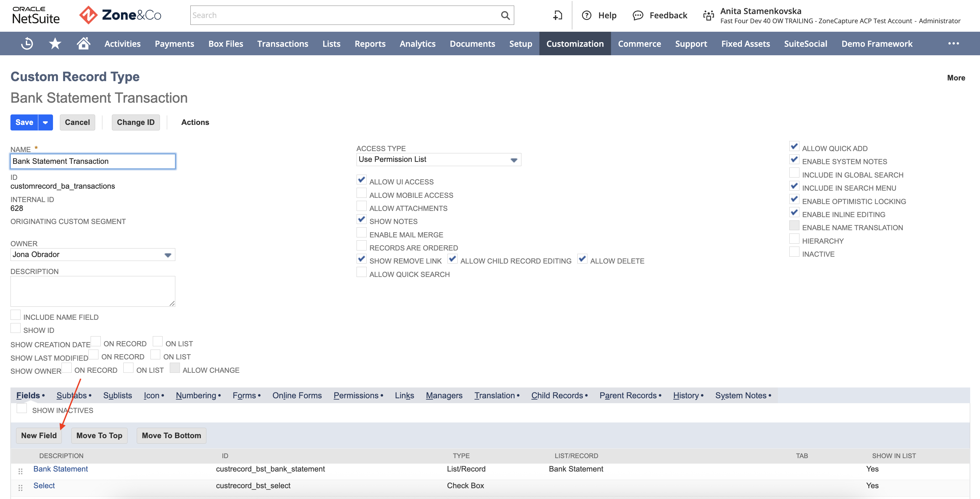Go to the Home icon
Screen dimensions: 980x499
pyautogui.click(x=83, y=43)
